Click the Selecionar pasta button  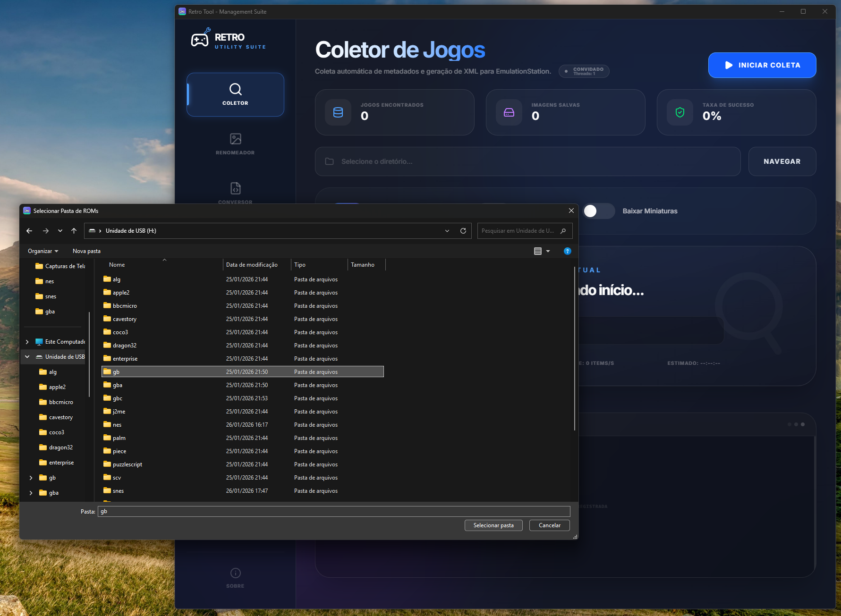point(493,525)
